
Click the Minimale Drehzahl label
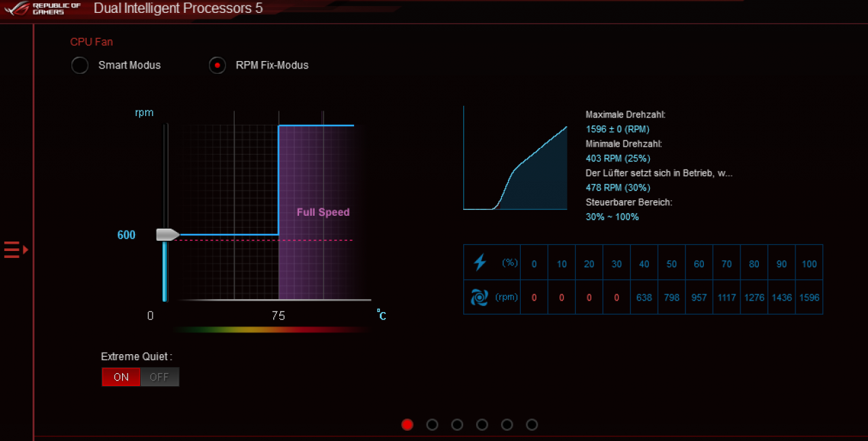(624, 144)
